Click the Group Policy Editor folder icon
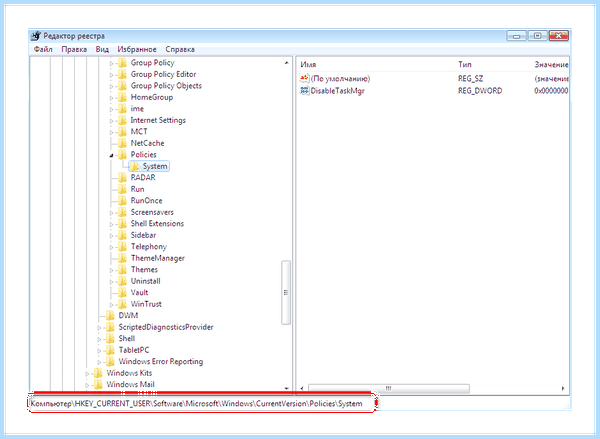Image resolution: width=600 pixels, height=439 pixels. (122, 74)
